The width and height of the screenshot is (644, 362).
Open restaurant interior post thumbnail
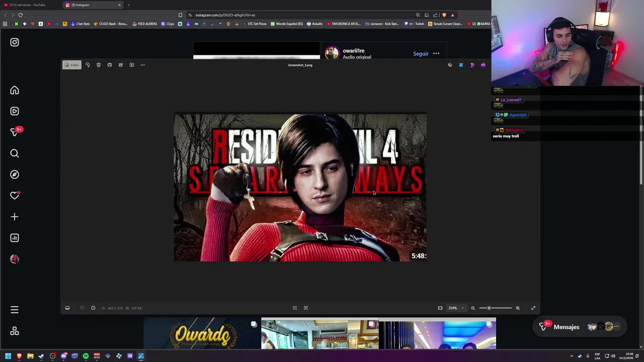tap(319, 333)
